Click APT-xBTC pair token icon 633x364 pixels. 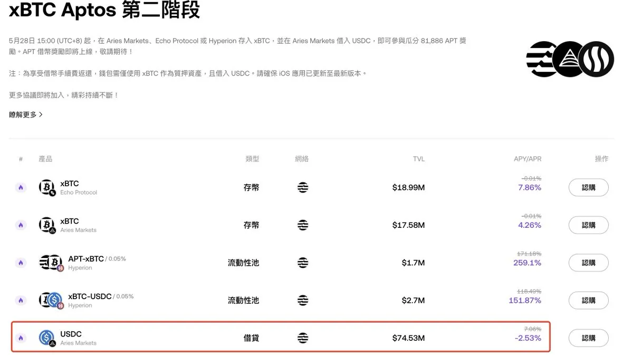click(51, 263)
